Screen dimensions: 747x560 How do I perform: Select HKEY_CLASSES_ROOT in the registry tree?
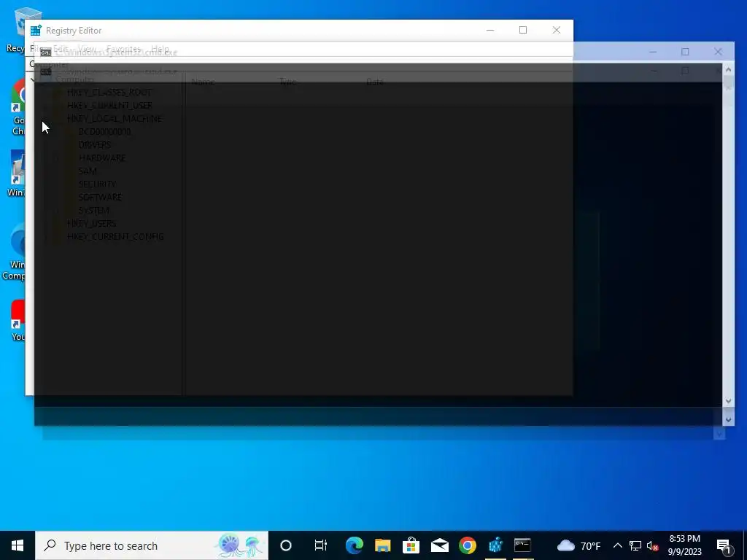click(x=109, y=93)
